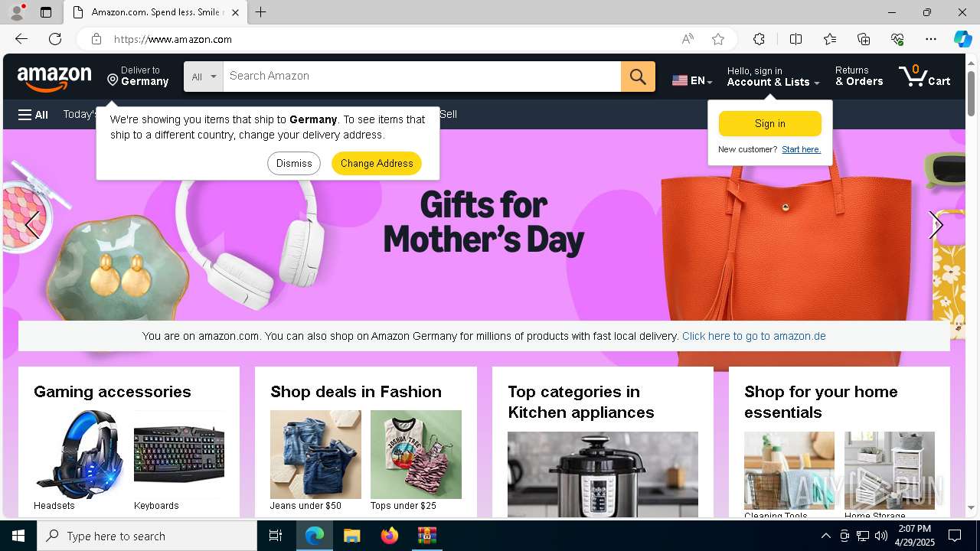The width and height of the screenshot is (980, 551).
Task: Open the All hamburger menu
Action: 33,115
